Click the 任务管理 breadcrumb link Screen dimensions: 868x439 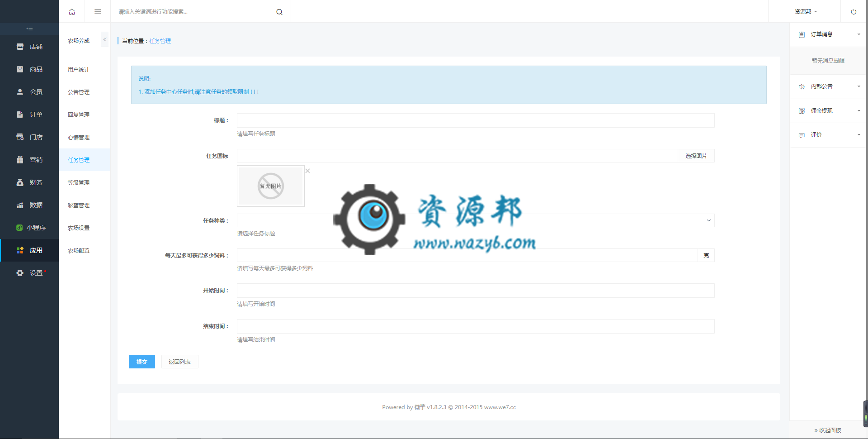[160, 41]
